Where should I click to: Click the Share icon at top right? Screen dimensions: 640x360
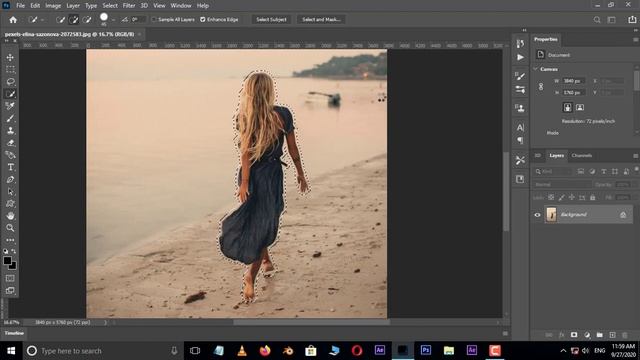632,20
